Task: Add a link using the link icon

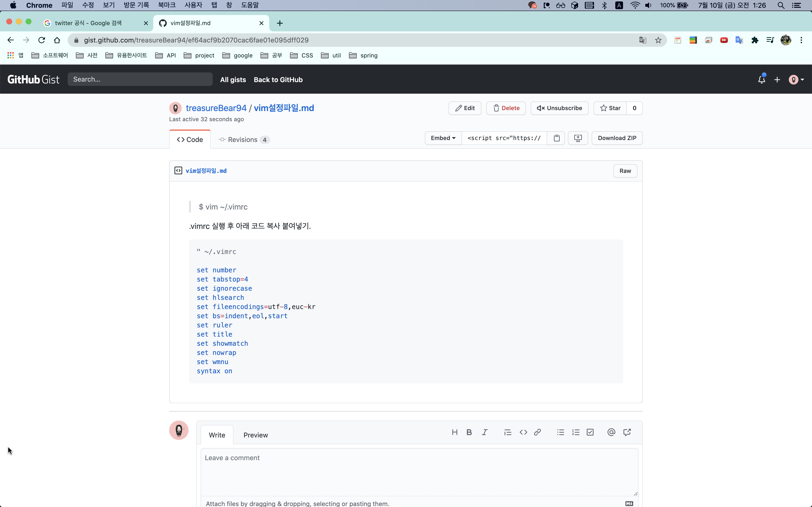Action: [x=537, y=432]
